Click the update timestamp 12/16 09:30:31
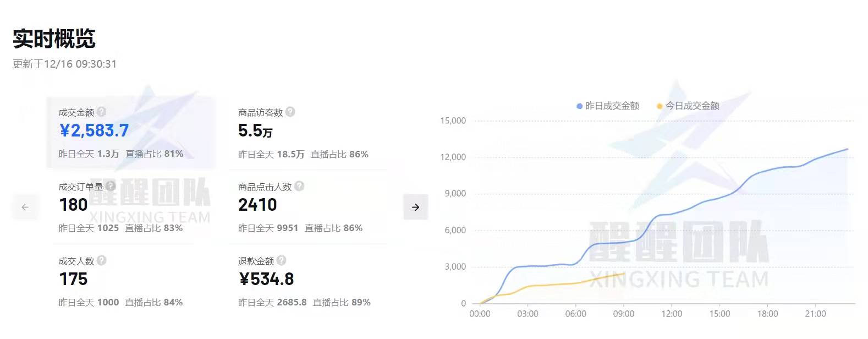The image size is (868, 339). pyautogui.click(x=81, y=64)
